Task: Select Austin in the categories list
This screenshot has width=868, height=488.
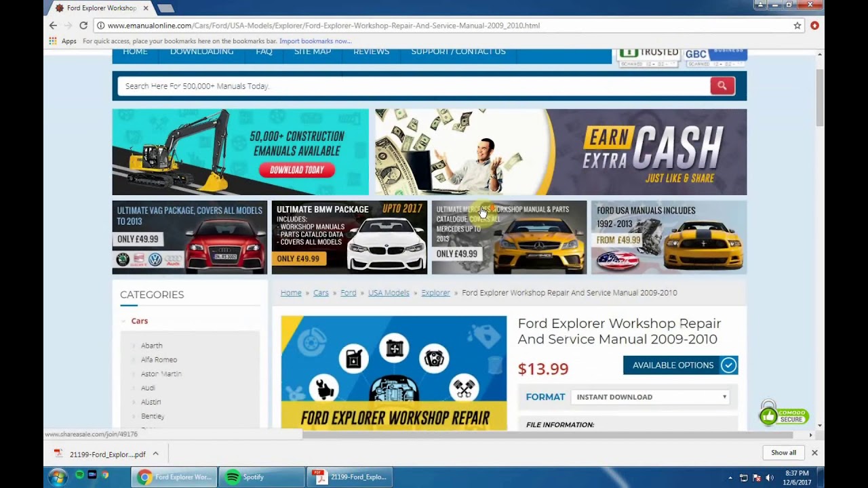Action: coord(151,403)
